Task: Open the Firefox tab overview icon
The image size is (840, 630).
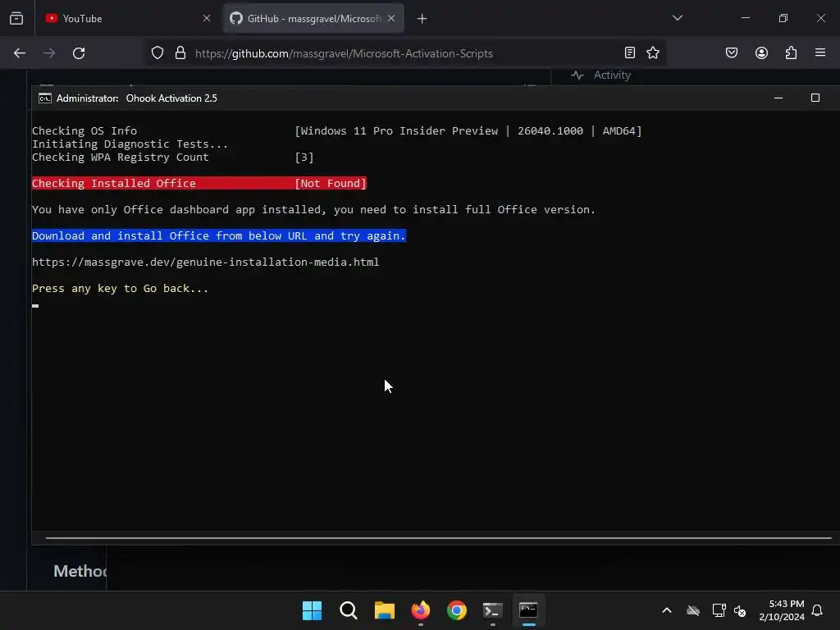Action: [x=16, y=18]
